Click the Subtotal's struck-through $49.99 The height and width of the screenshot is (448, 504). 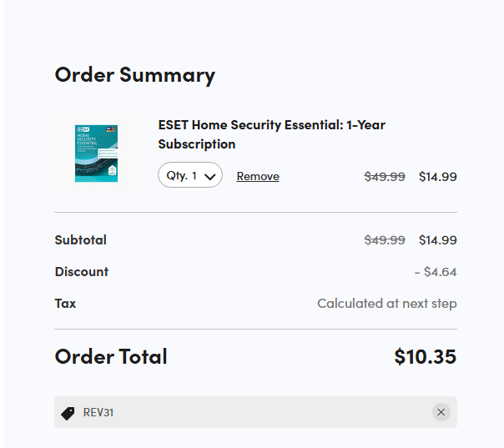pos(385,240)
